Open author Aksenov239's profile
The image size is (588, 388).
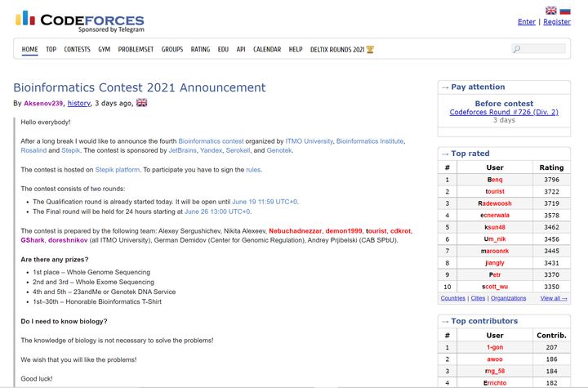(43, 103)
